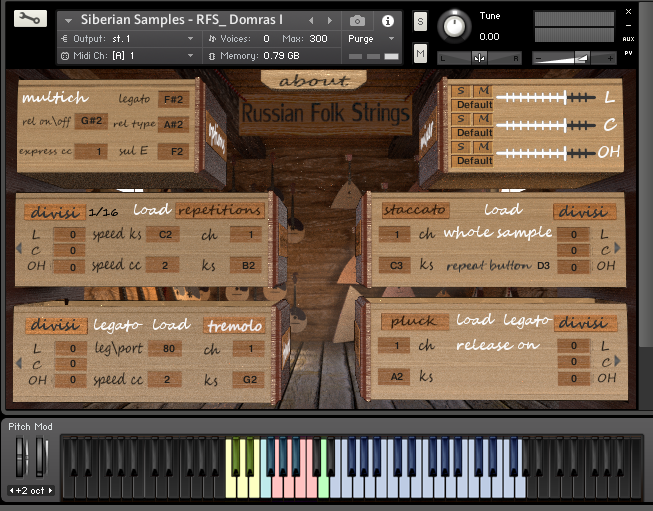Solo the L mic channel
653x511 pixels.
[461, 91]
